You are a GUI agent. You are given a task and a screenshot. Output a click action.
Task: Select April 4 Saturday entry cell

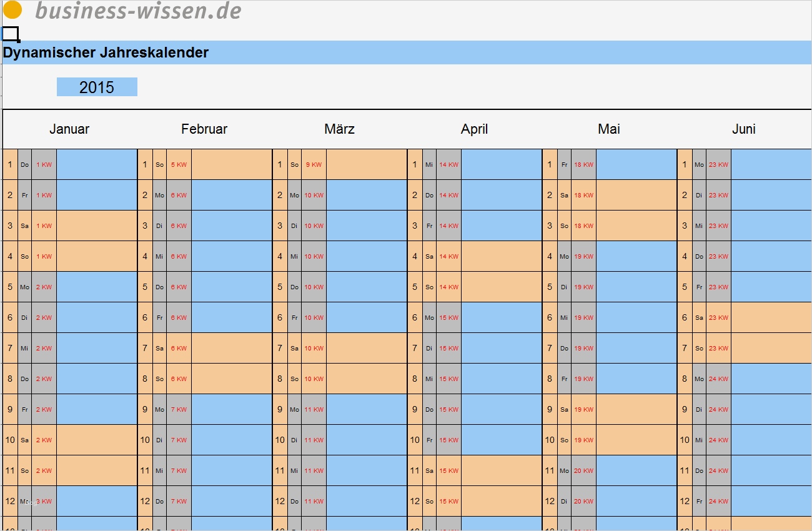pyautogui.click(x=502, y=256)
